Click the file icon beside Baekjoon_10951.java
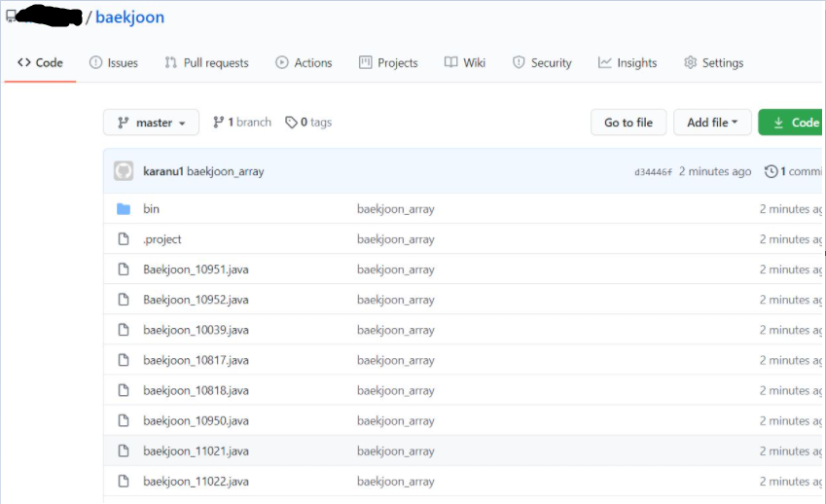Image resolution: width=826 pixels, height=504 pixels. [x=124, y=270]
